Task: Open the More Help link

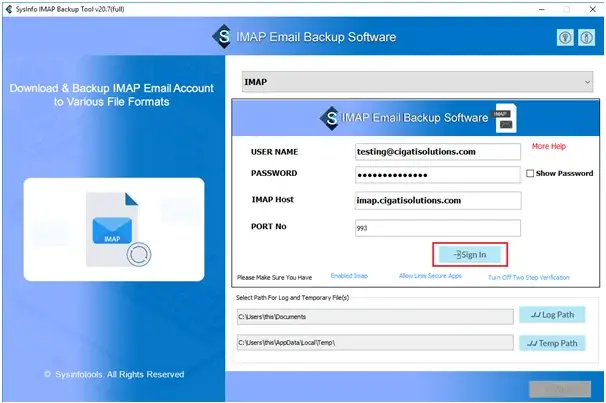Action: [549, 146]
